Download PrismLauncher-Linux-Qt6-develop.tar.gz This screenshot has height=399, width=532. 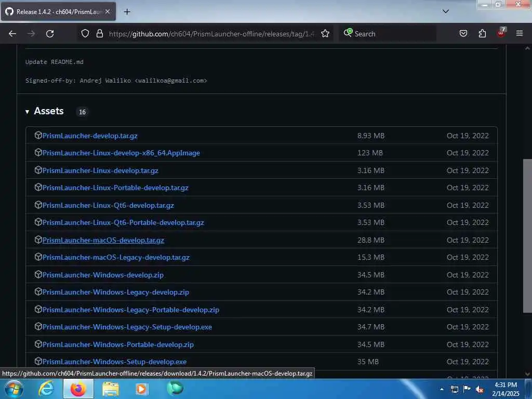coord(108,205)
